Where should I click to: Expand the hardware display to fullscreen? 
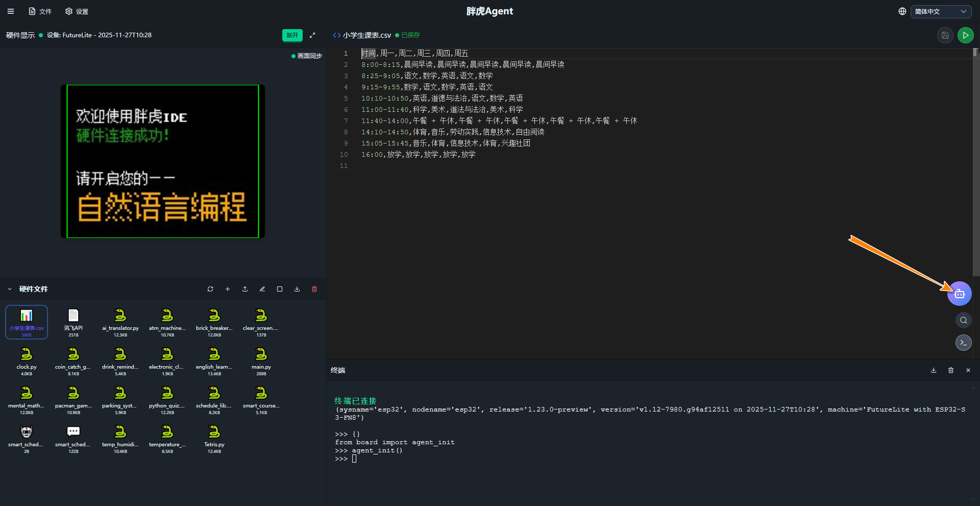[312, 35]
